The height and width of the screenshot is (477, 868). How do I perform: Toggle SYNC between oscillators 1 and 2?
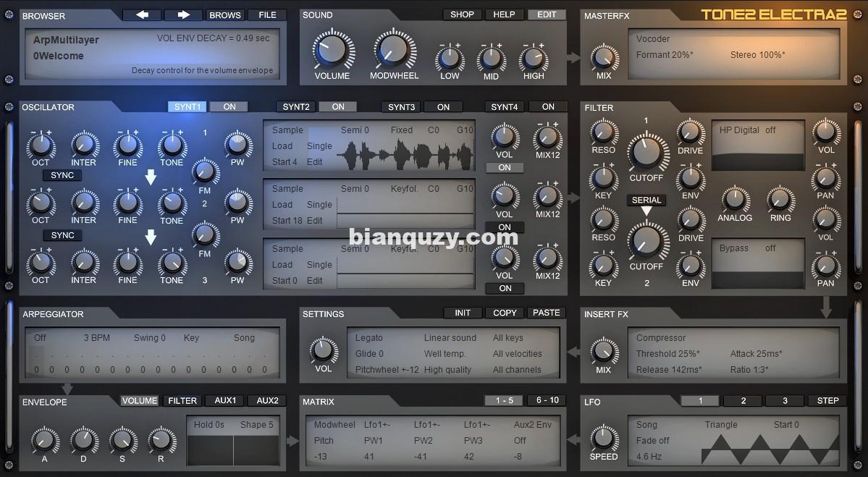[x=62, y=175]
